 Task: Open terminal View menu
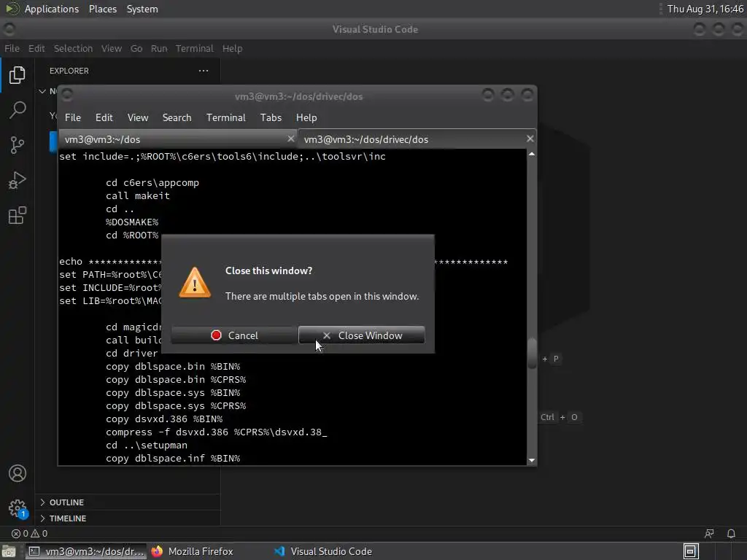click(x=138, y=117)
